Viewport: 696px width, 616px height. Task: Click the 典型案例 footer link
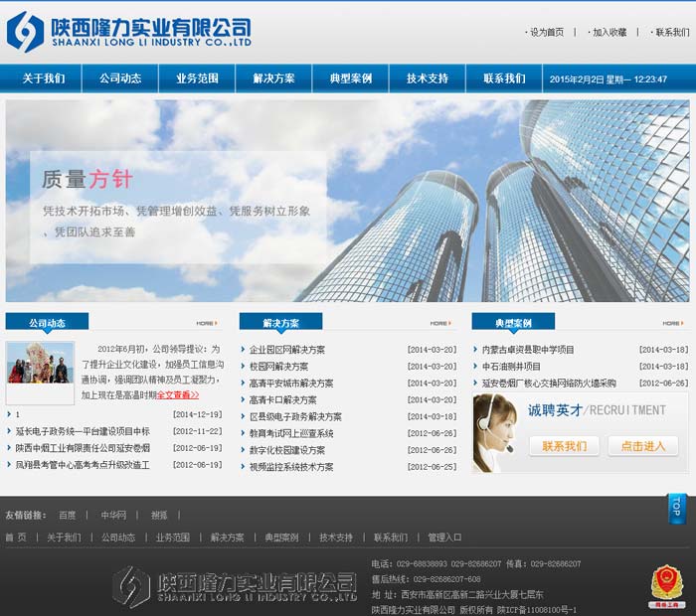(281, 538)
